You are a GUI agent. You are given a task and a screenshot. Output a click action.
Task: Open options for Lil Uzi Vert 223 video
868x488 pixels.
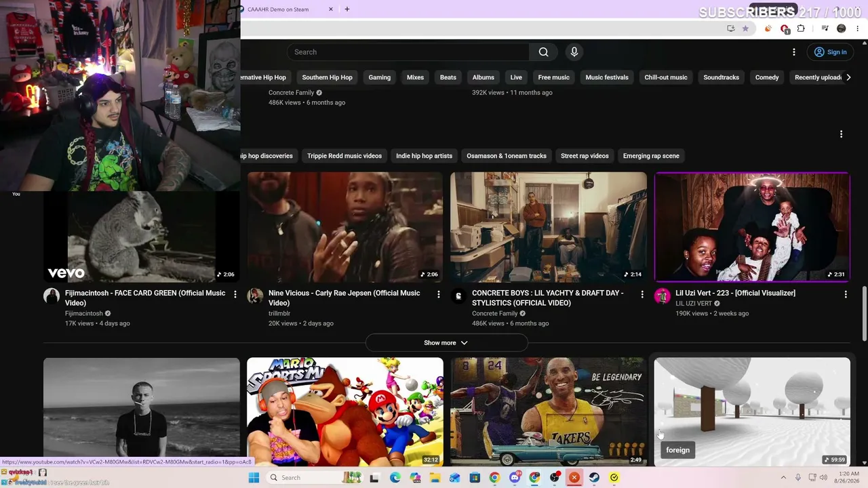tap(846, 294)
